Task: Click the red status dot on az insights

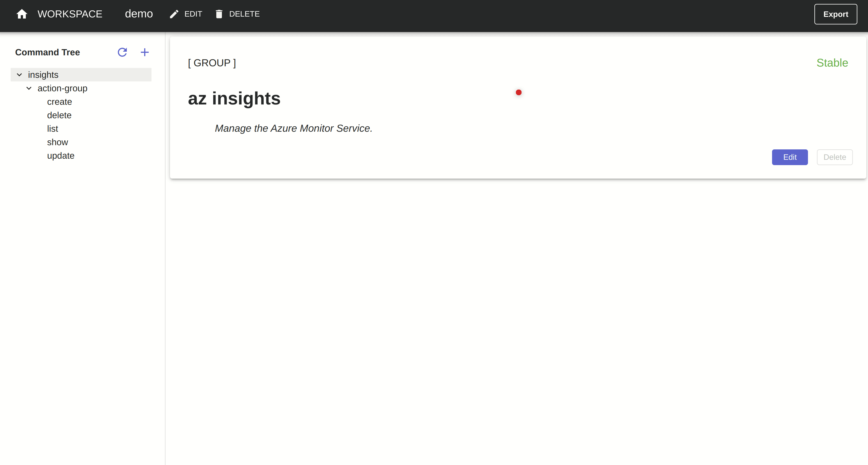Action: click(518, 93)
